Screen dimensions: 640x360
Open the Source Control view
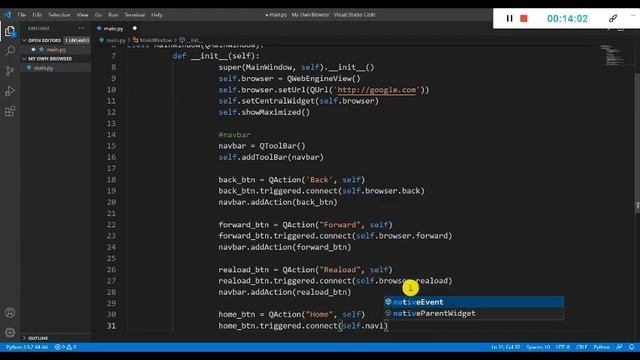click(x=10, y=71)
